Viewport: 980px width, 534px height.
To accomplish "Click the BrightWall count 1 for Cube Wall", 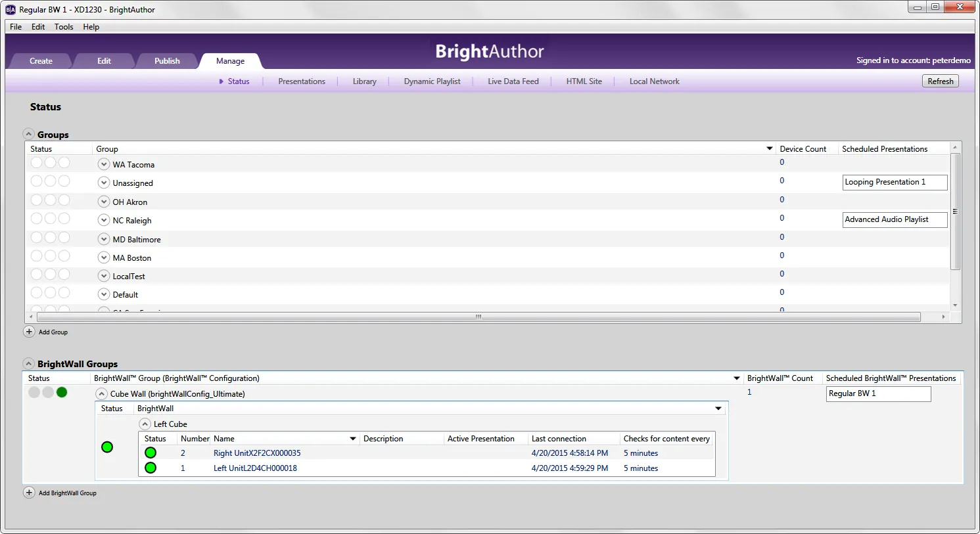I will pos(749,392).
